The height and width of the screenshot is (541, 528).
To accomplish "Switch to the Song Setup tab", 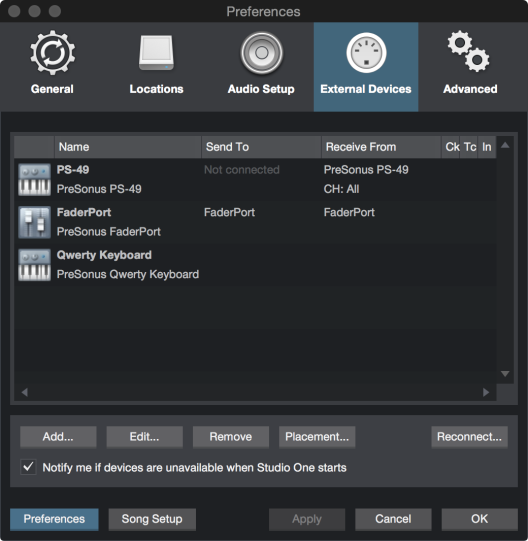I will (152, 519).
